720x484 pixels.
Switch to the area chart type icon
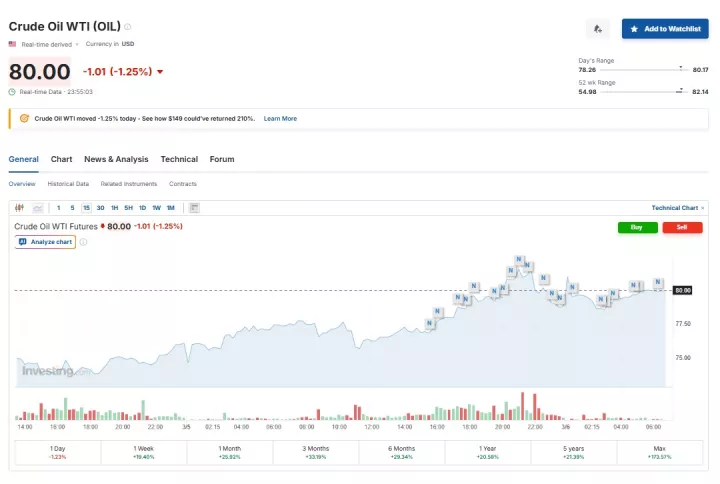click(38, 208)
